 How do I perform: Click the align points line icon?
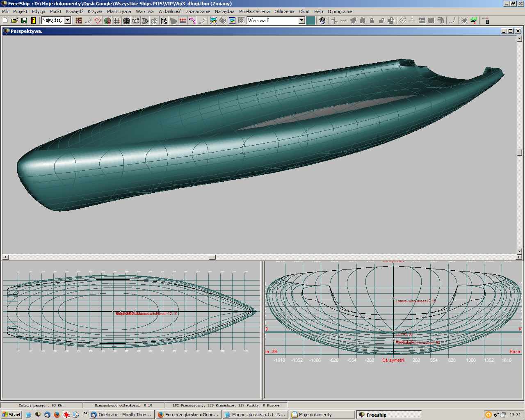tap(344, 21)
